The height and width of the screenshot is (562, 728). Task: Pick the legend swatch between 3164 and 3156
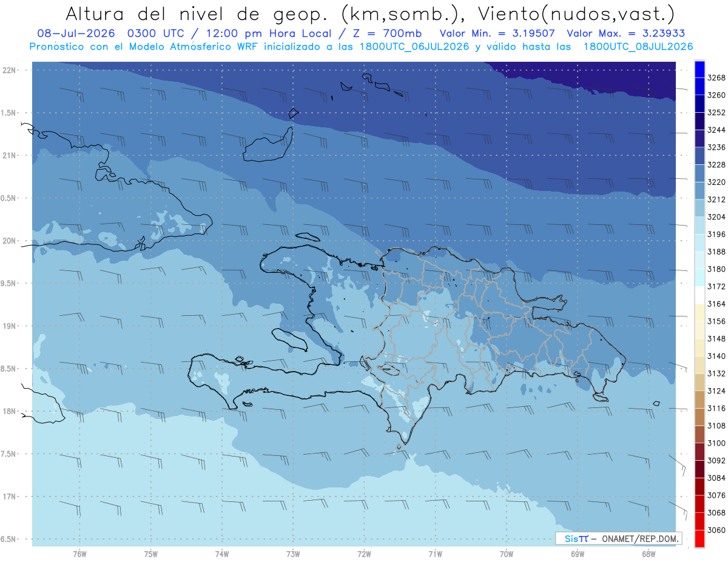pos(699,313)
